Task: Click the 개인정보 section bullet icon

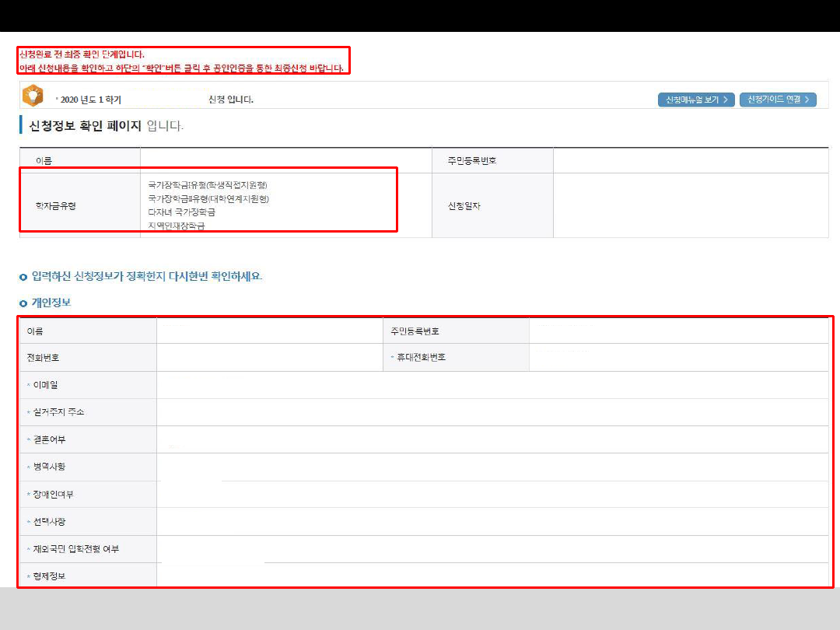Action: pyautogui.click(x=23, y=303)
